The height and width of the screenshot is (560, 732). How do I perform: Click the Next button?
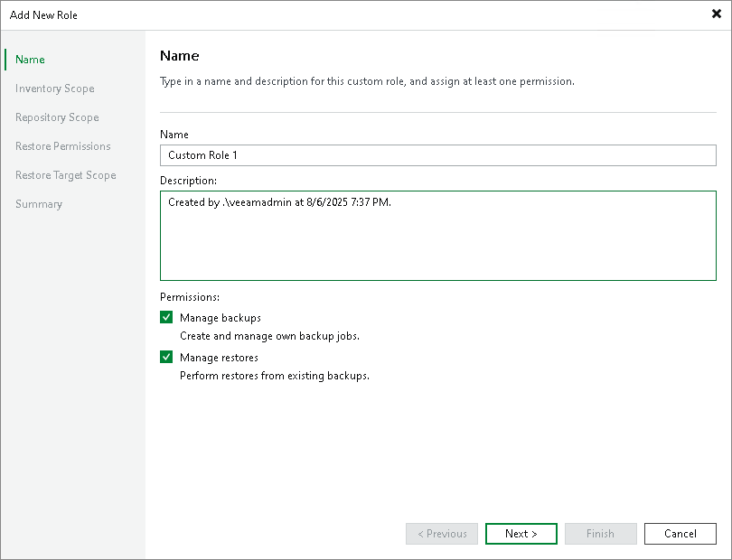pyautogui.click(x=521, y=534)
